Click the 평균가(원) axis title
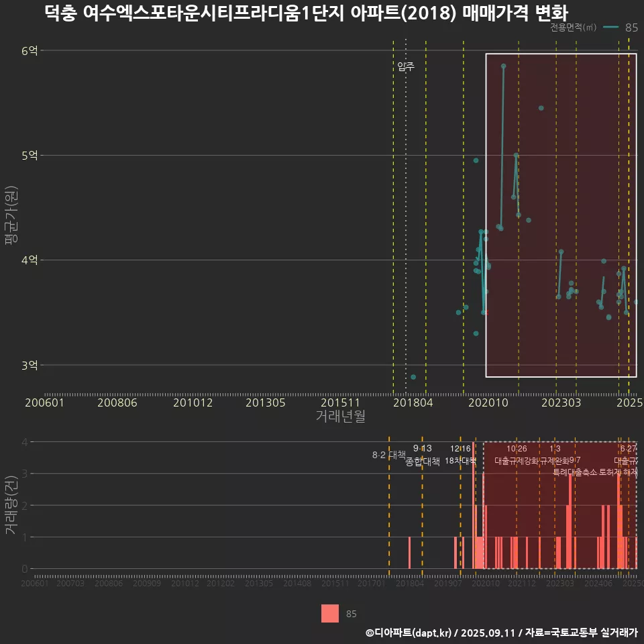 click(11, 215)
